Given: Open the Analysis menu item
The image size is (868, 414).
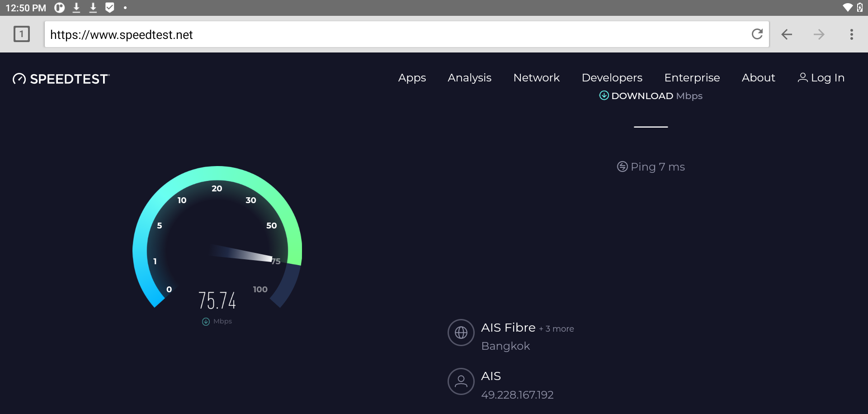Looking at the screenshot, I should [469, 78].
